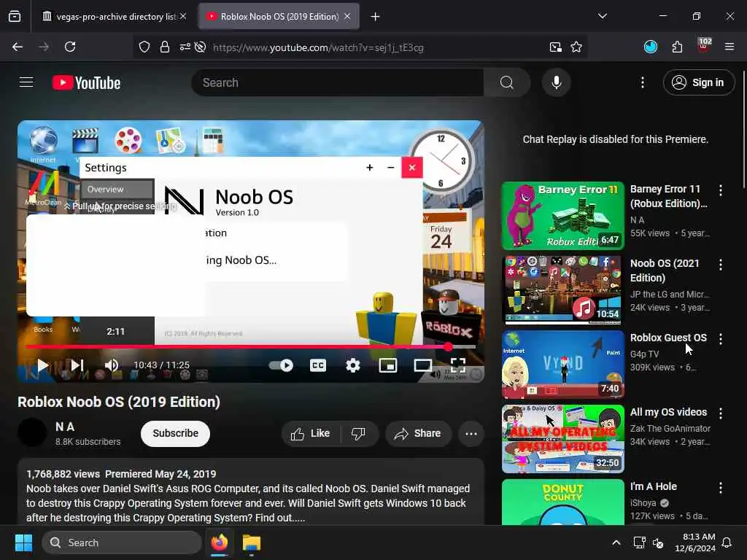Open the Windows Start menu
This screenshot has height=560, width=747.
coord(23,542)
